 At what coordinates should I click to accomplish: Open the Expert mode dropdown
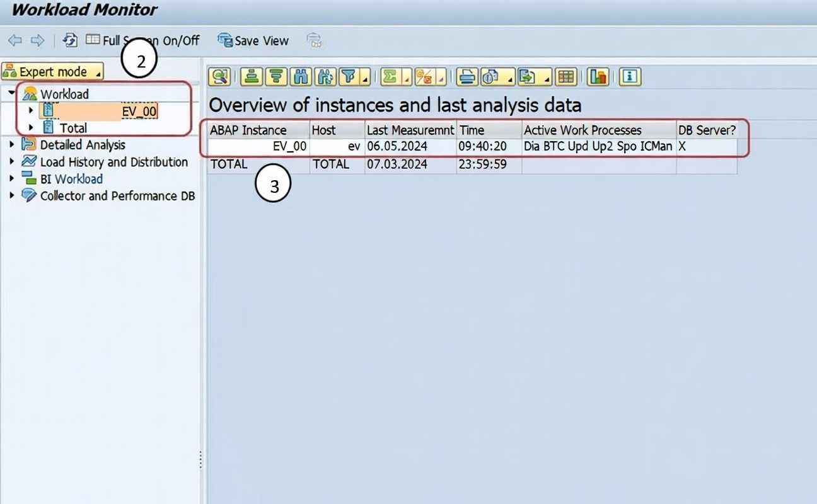point(53,72)
